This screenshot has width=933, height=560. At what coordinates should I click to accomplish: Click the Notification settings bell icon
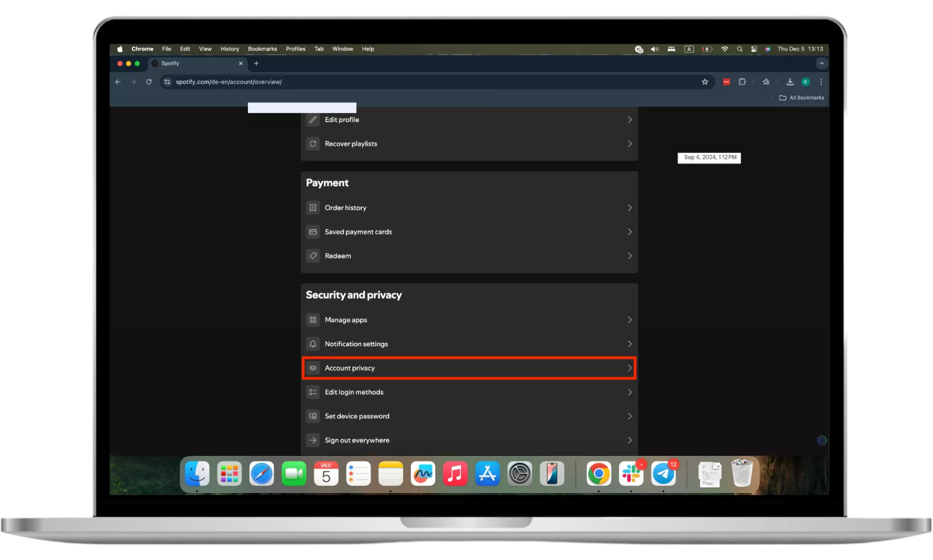pyautogui.click(x=313, y=344)
